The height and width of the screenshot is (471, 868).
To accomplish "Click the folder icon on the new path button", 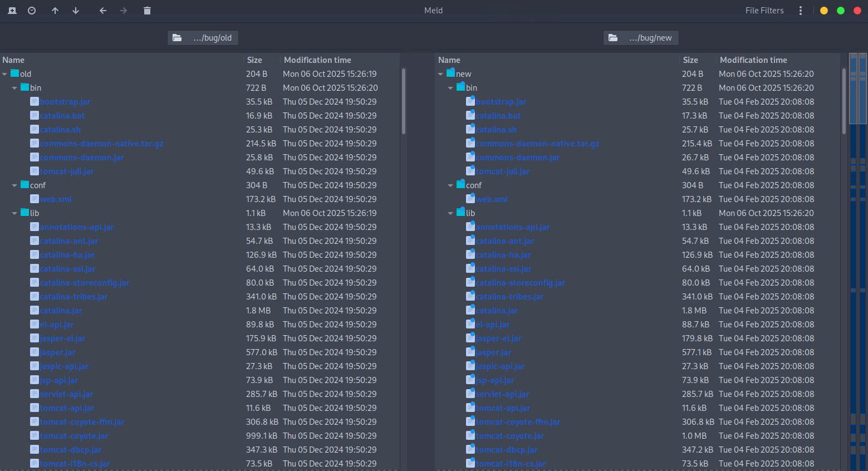I will coord(613,37).
